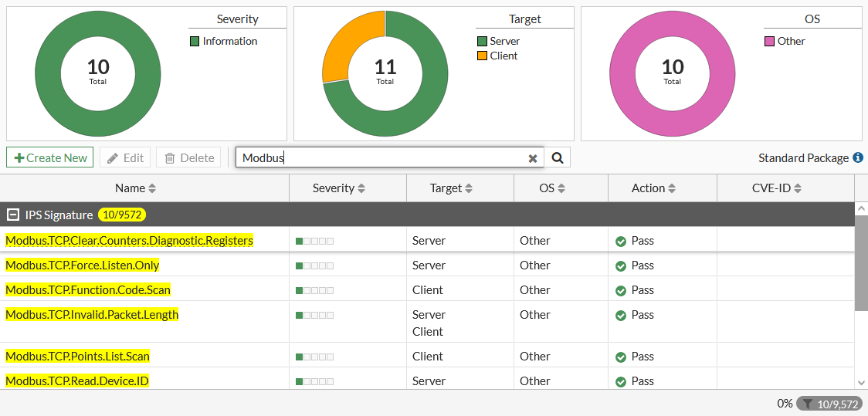Viewport: 868px width, 416px height.
Task: Clear the Modbus search text
Action: click(x=532, y=158)
